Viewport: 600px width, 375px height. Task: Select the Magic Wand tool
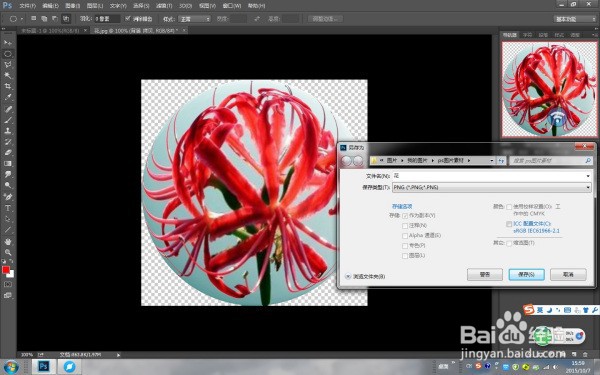[8, 75]
